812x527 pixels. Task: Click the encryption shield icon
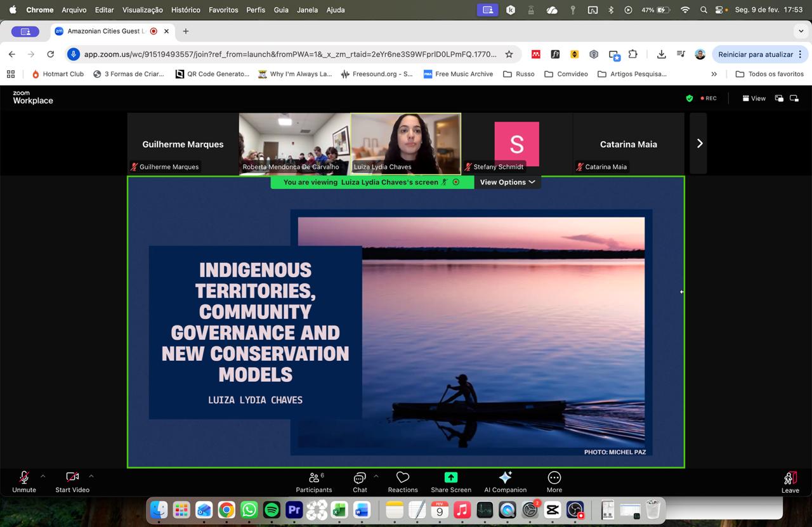coord(690,98)
